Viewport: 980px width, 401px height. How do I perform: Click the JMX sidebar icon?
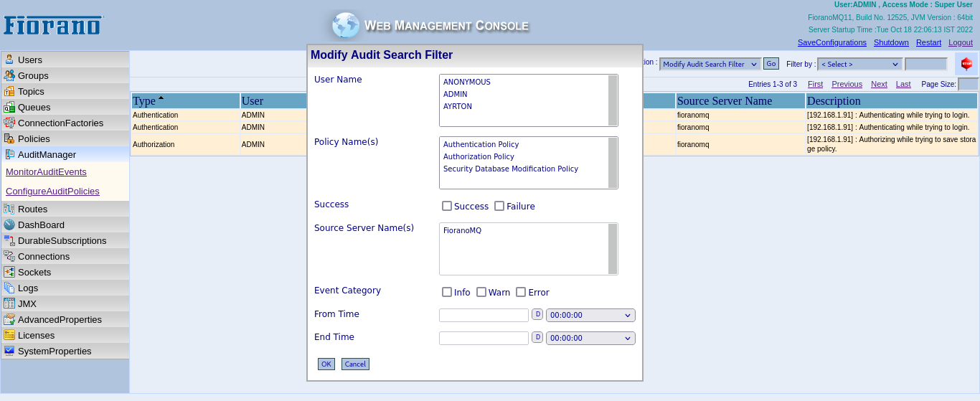click(x=9, y=303)
